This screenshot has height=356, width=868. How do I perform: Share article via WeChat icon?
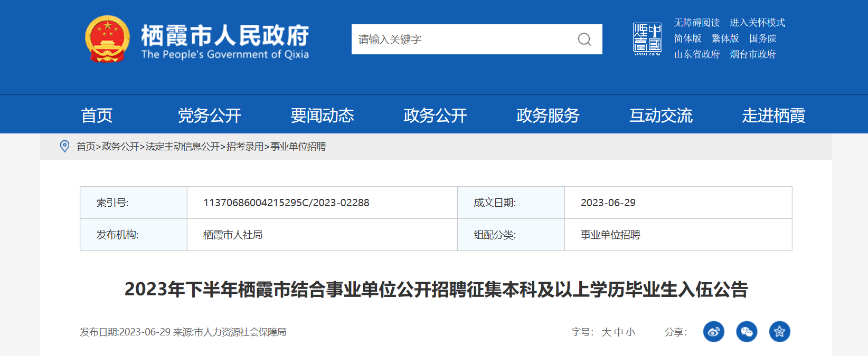tap(747, 332)
